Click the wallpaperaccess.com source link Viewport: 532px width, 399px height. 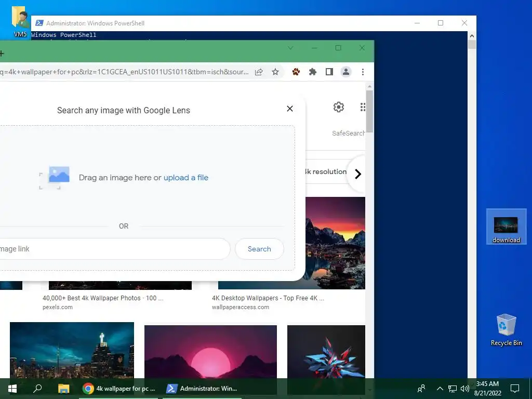tap(240, 307)
